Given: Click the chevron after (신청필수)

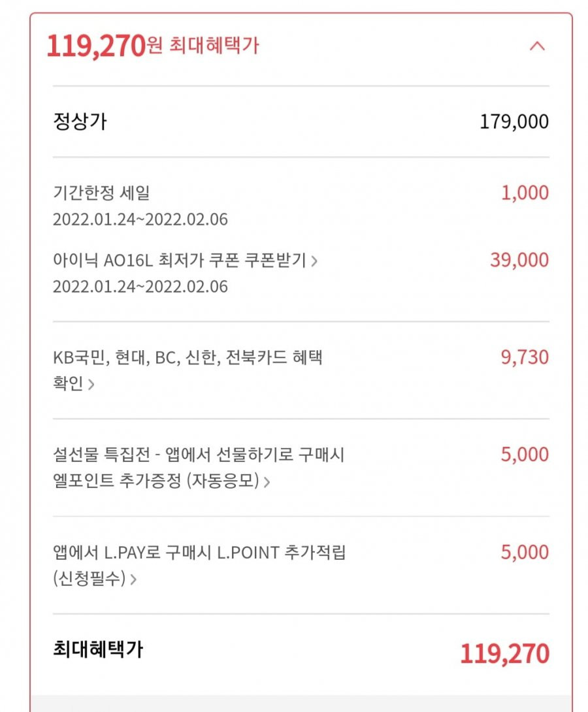Looking at the screenshot, I should 133,579.
